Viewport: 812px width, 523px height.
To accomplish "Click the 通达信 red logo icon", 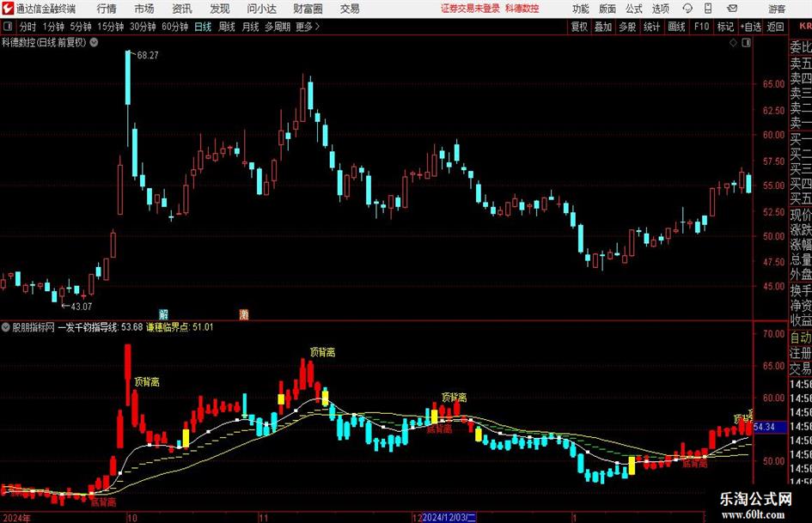I will tap(7, 9).
